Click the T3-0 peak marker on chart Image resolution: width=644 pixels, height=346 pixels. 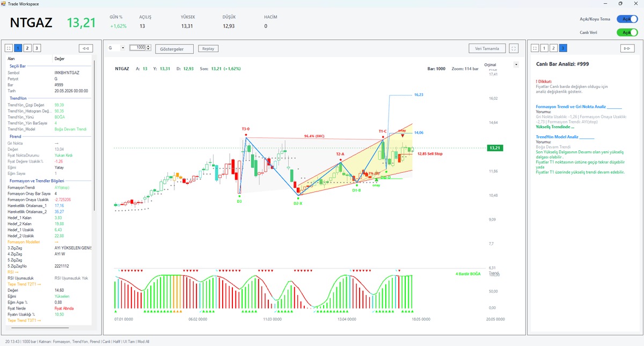(245, 129)
